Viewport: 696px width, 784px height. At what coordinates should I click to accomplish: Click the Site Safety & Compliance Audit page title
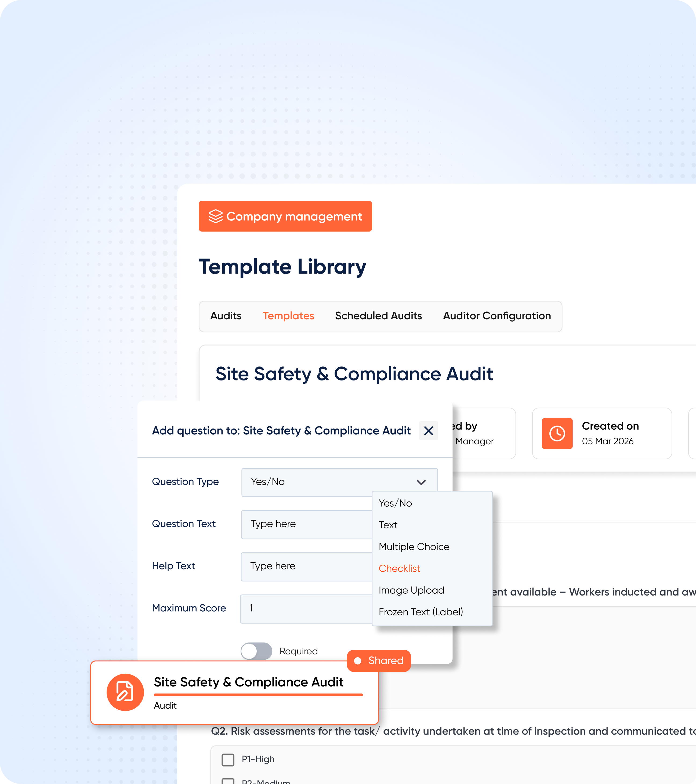354,374
